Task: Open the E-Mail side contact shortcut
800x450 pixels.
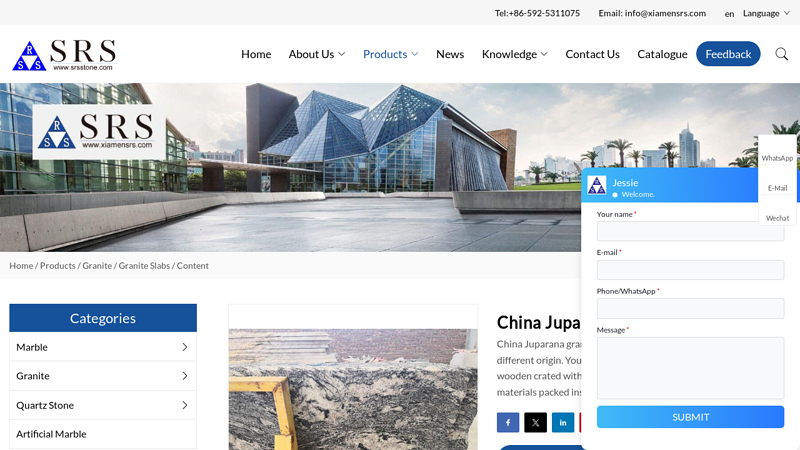Action: click(777, 188)
